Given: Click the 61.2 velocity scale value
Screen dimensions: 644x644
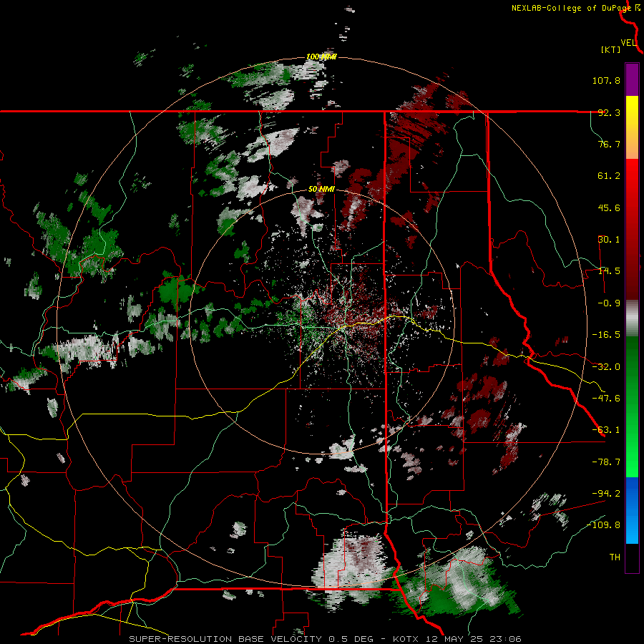Looking at the screenshot, I should 609,176.
